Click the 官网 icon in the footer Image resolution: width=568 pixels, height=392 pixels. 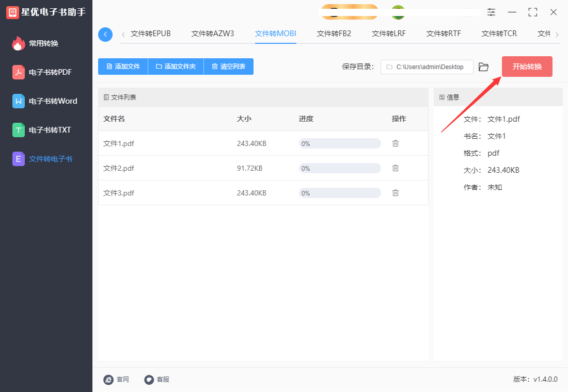coord(108,380)
